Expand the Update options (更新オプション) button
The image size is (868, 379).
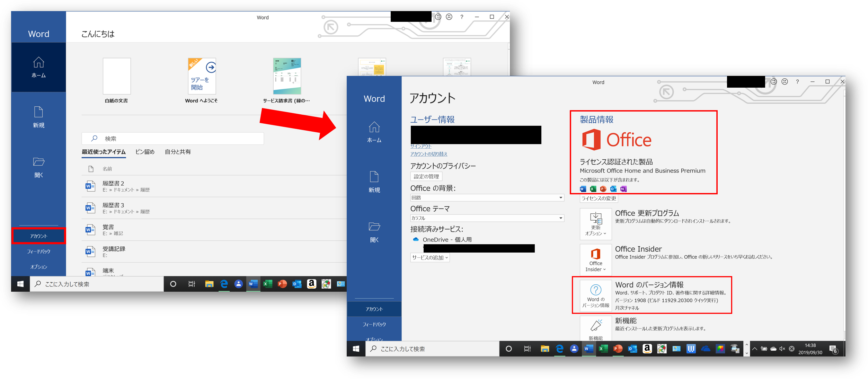coord(596,224)
